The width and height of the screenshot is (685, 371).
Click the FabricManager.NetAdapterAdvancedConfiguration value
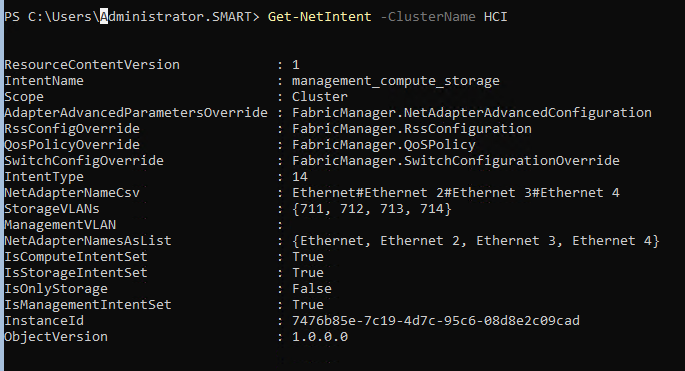click(472, 113)
